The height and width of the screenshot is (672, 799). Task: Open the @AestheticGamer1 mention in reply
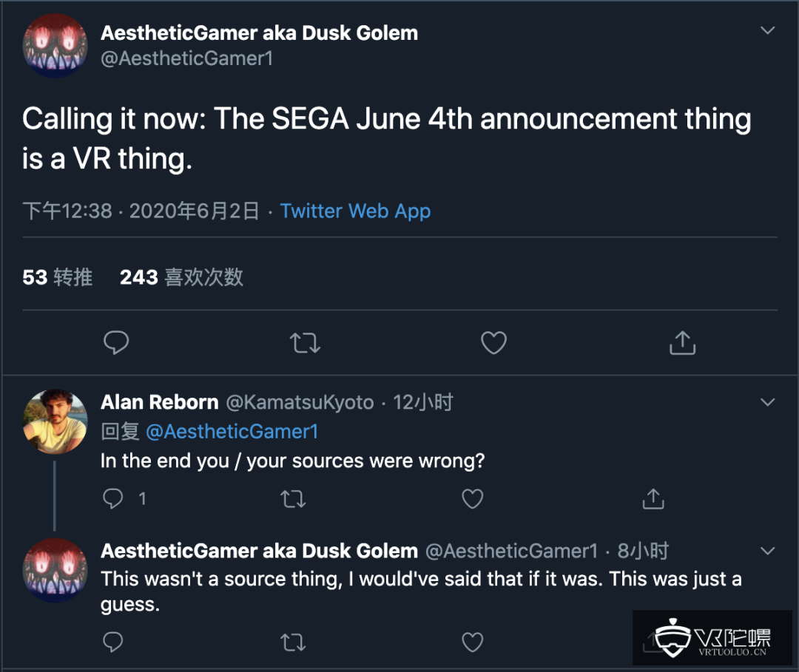[232, 432]
